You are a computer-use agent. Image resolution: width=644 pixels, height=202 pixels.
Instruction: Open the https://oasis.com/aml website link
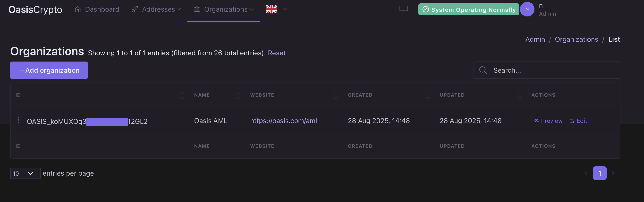click(x=284, y=121)
